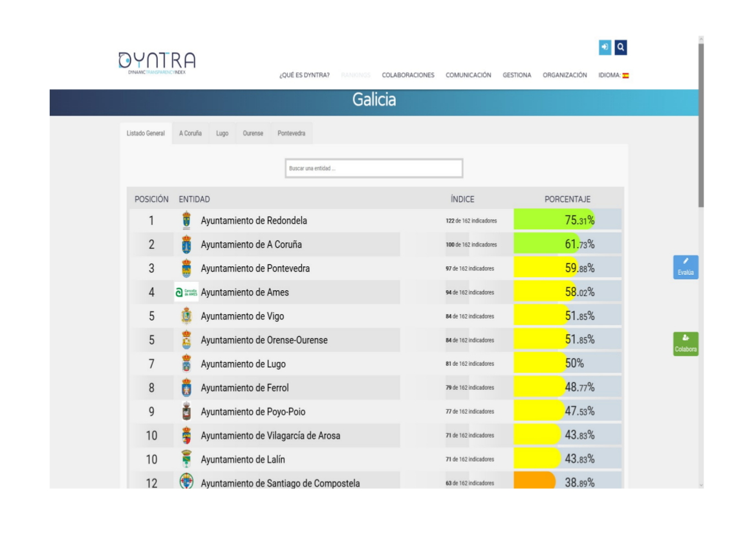Image resolution: width=756 pixels, height=534 pixels.
Task: Click the Poyo-Poio coat of arms
Action: (x=186, y=412)
